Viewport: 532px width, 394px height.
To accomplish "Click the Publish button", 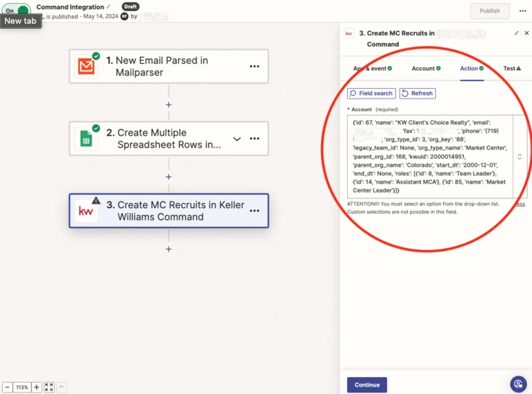I will point(490,11).
